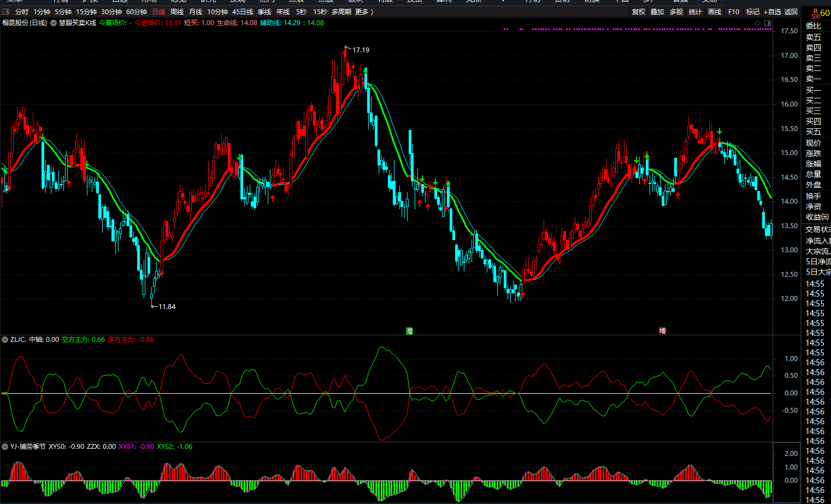Click the green 港 marker icon
The height and width of the screenshot is (504, 831).
click(x=409, y=331)
